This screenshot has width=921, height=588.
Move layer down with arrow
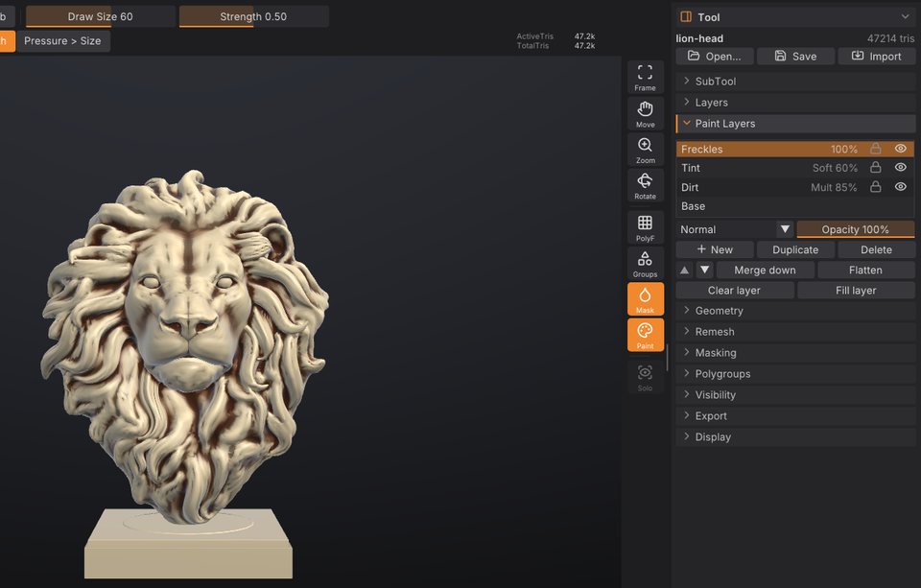(x=705, y=270)
